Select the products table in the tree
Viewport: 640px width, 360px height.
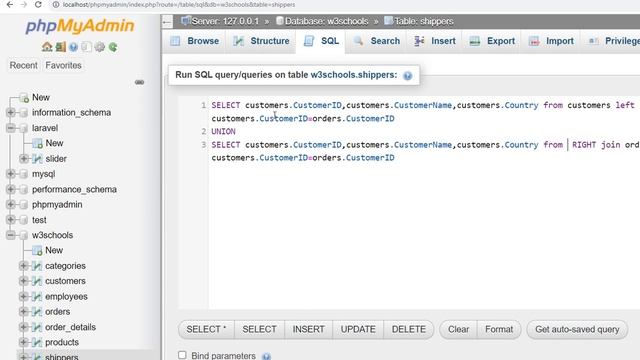[x=62, y=342]
